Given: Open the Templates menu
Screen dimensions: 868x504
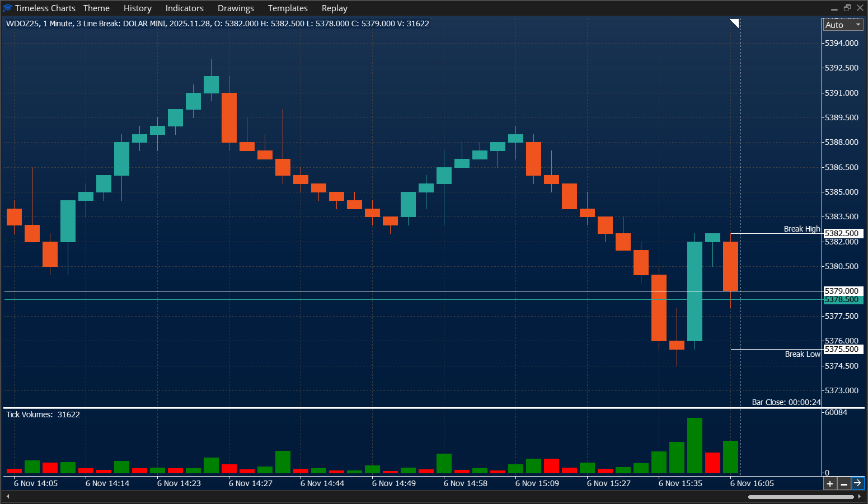Looking at the screenshot, I should pyautogui.click(x=288, y=8).
